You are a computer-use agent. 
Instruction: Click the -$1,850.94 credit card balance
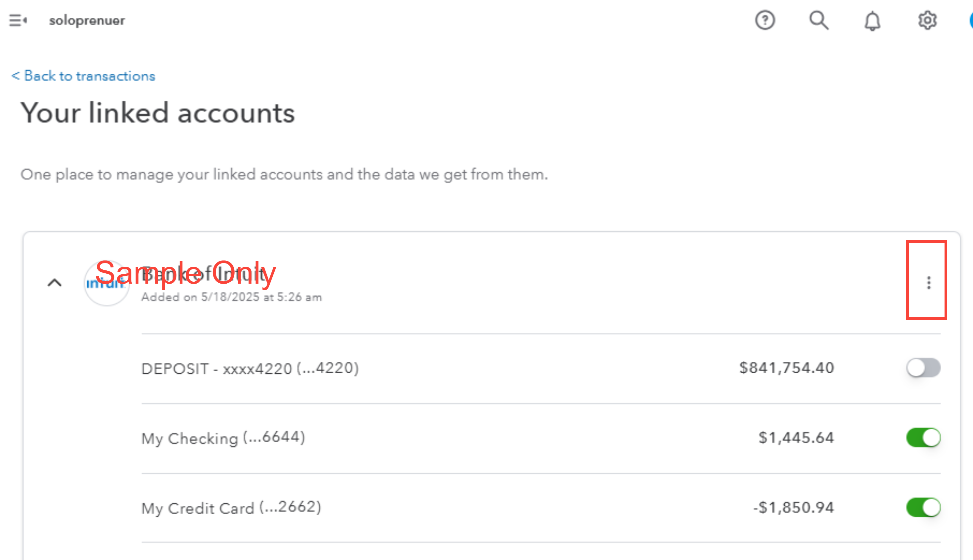coord(793,508)
